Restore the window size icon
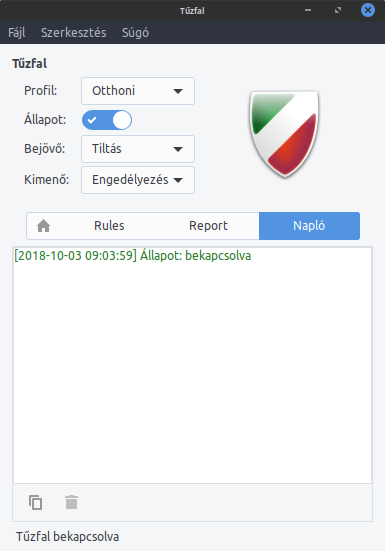Viewport: 385px width, 551px height. [x=338, y=10]
